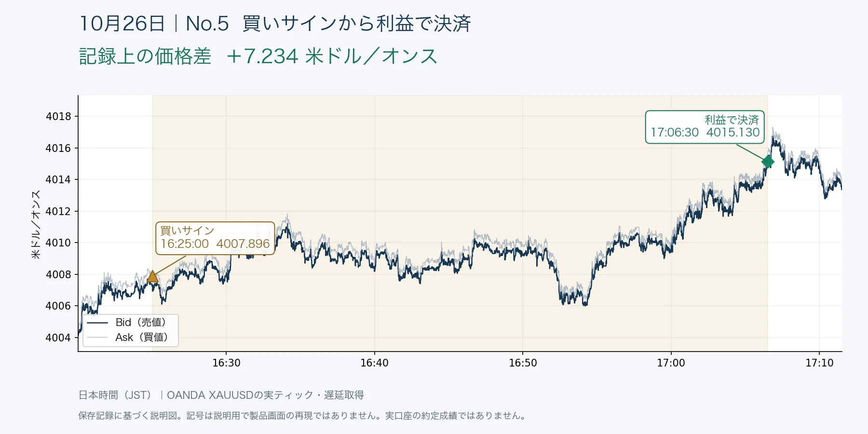Click the 17:00 time axis label
The image size is (868, 434).
tap(671, 363)
